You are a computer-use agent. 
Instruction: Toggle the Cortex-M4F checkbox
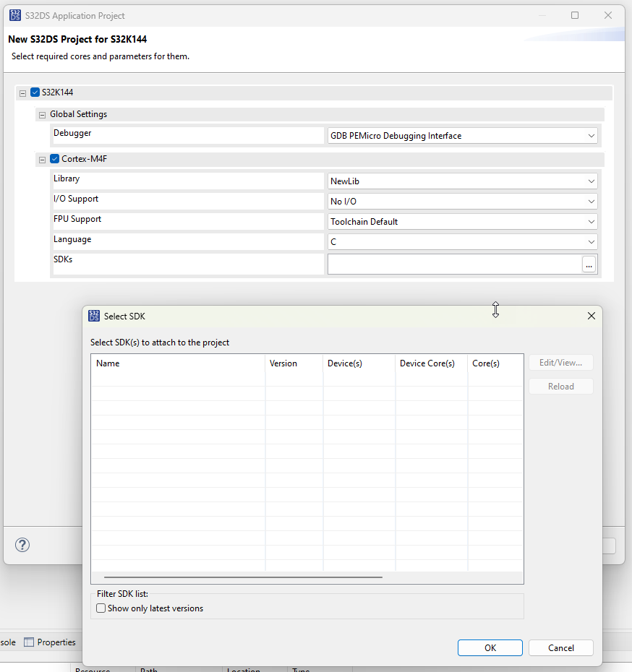tap(54, 158)
